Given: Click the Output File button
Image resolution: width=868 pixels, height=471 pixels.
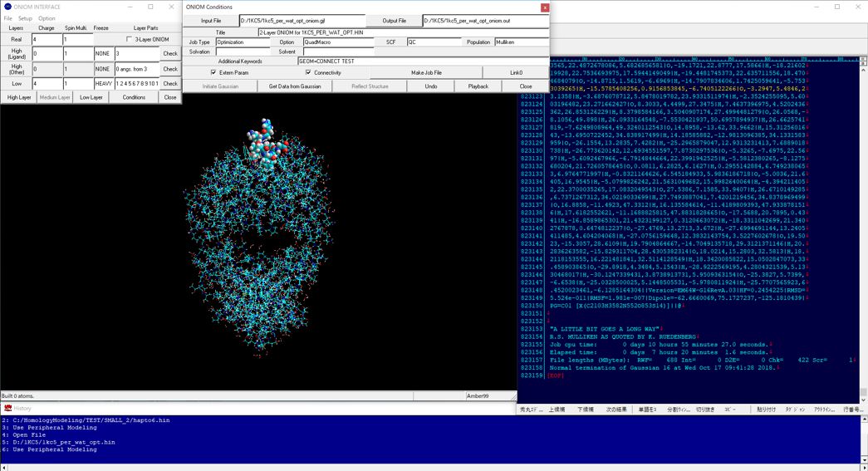Looking at the screenshot, I should click(x=395, y=21).
